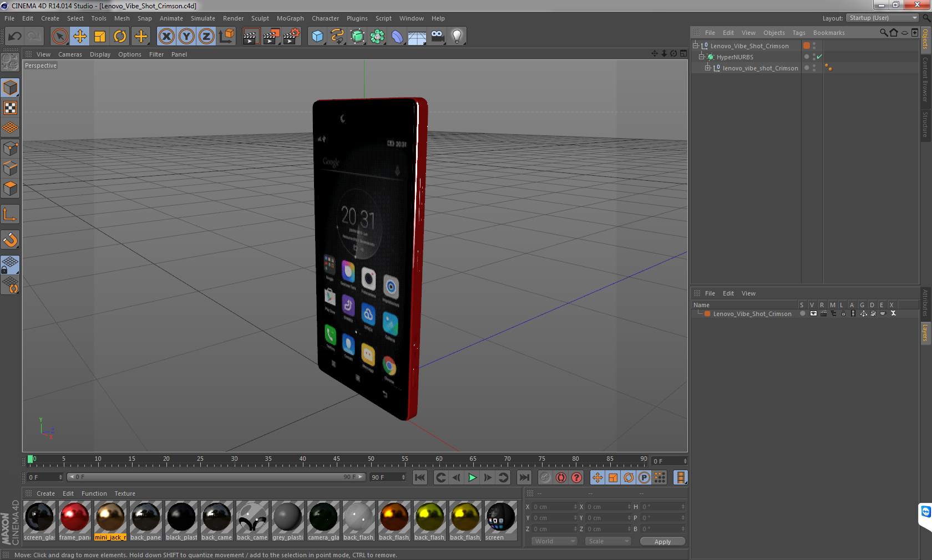Open the Array modeling objects icon
Screen dimensions: 932x560
coord(377,37)
